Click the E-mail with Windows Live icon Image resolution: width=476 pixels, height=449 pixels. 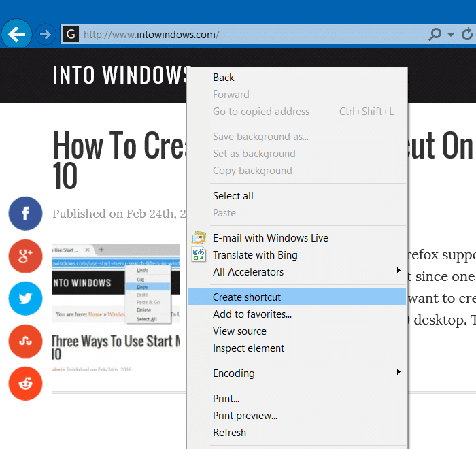(x=199, y=237)
